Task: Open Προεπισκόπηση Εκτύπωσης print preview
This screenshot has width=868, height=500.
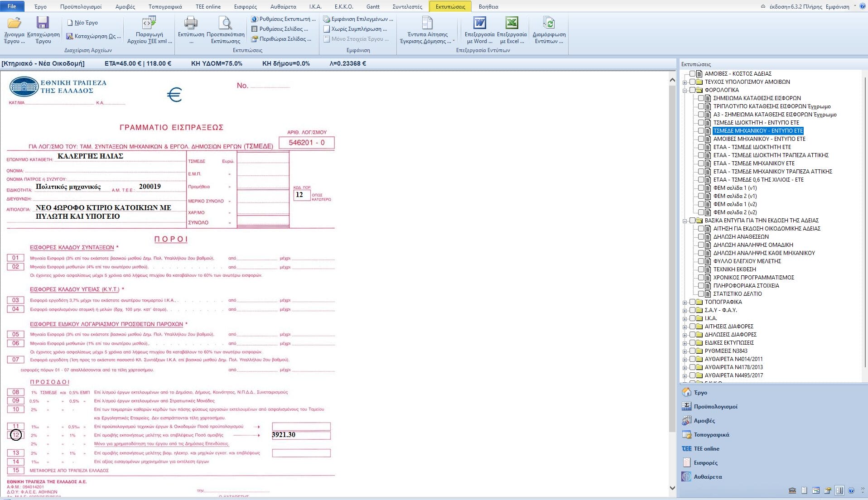Action: tap(225, 23)
